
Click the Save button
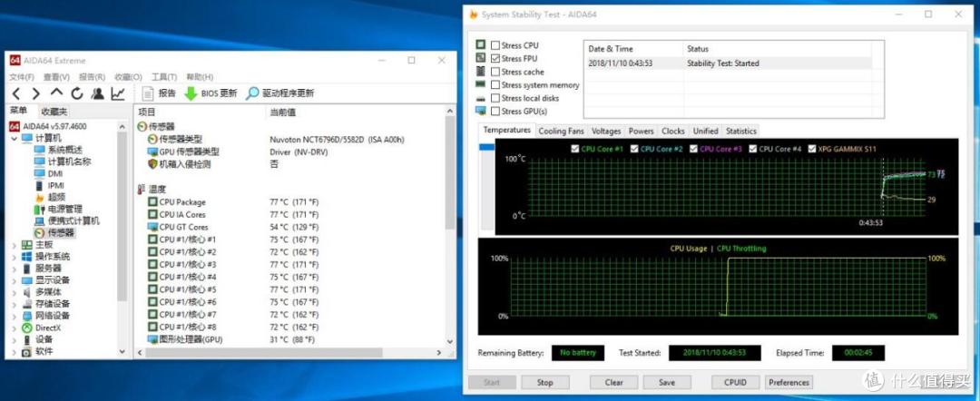coord(667,382)
